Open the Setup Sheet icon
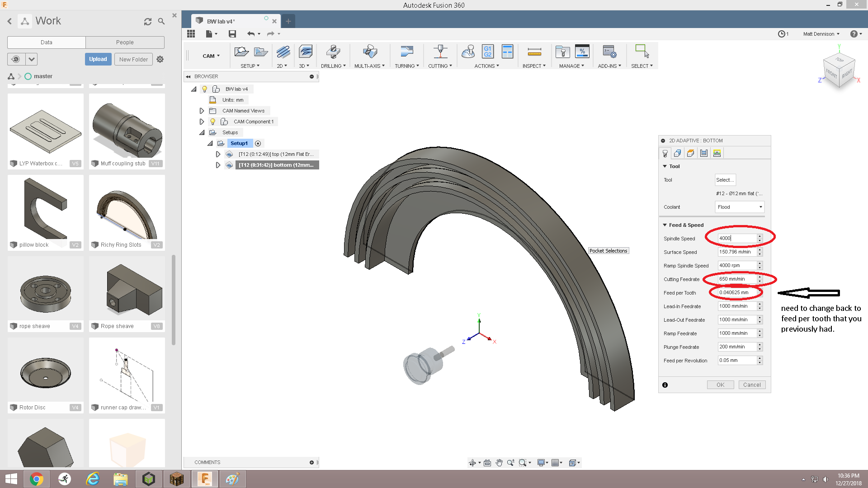The height and width of the screenshot is (488, 868). pos(508,52)
